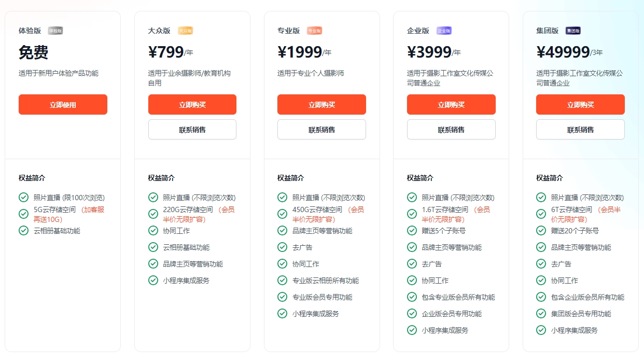This screenshot has width=644, height=364.
Task: Click the 立即使用 button in the 体验版 card
Action: click(x=63, y=104)
